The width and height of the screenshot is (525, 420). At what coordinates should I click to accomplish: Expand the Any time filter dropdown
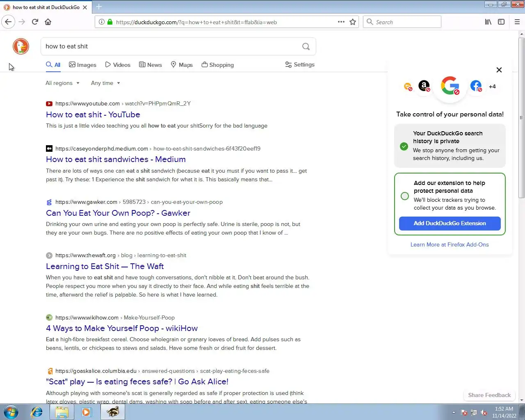(105, 83)
